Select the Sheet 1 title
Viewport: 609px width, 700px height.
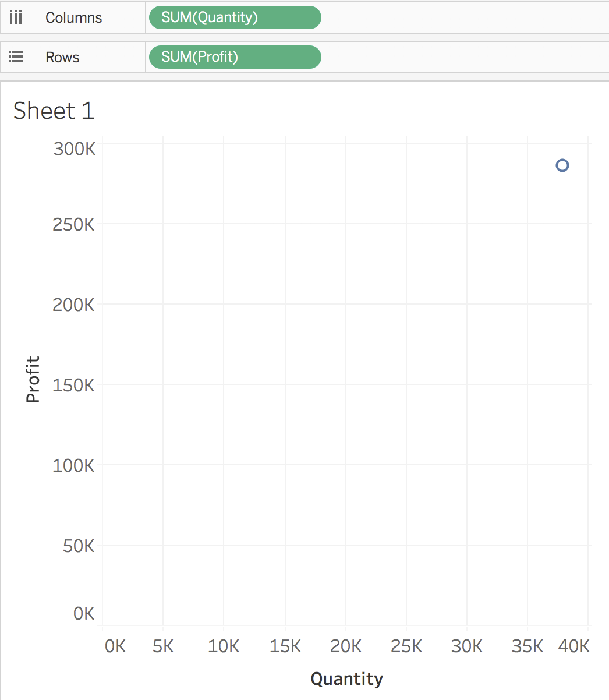(x=54, y=111)
